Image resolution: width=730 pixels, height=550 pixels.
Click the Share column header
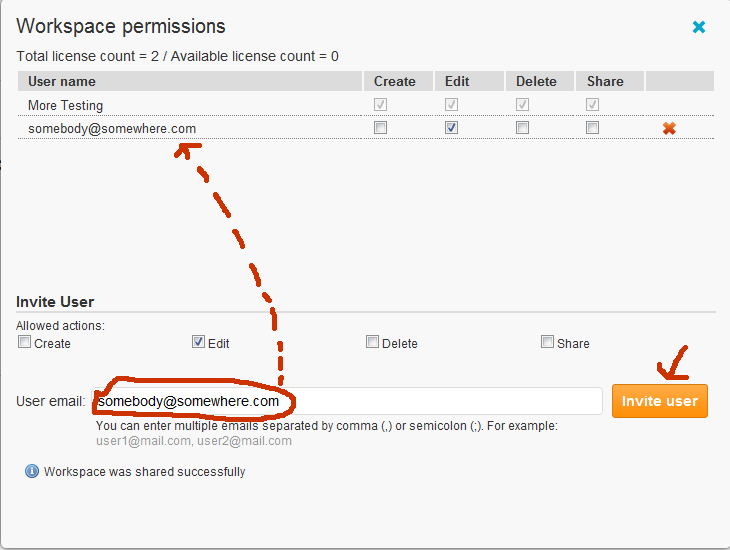(605, 81)
